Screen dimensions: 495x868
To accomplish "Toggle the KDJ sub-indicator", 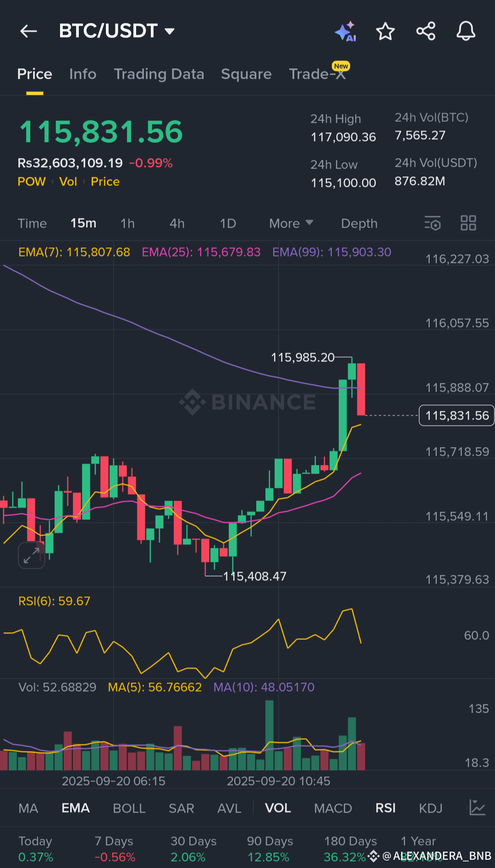I will pos(431,808).
